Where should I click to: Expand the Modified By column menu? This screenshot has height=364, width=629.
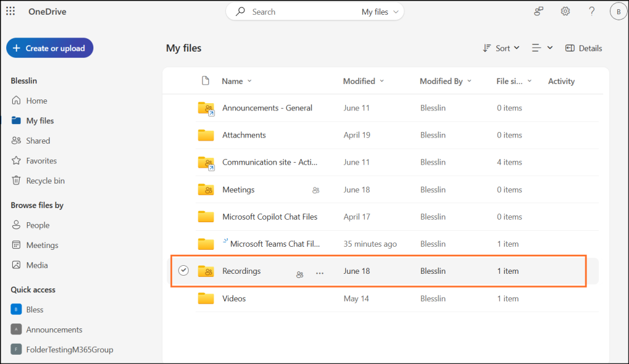point(469,81)
